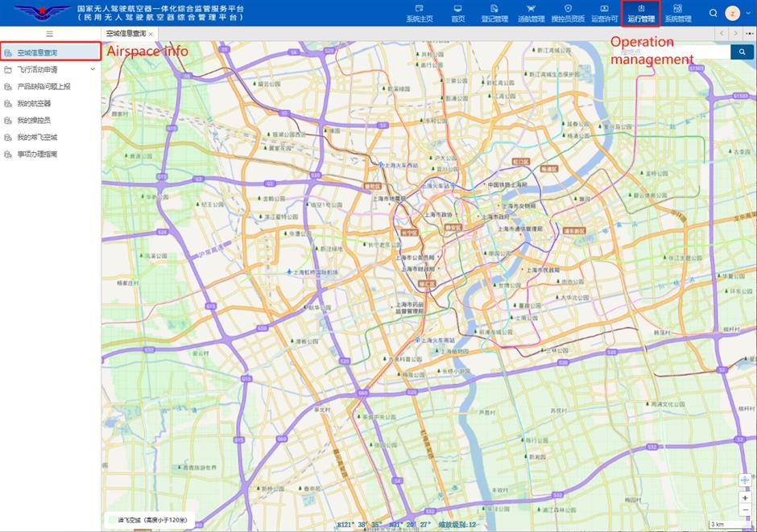Viewport: 757px width, 532px height.
Task: Click the map place search field
Action: click(672, 52)
